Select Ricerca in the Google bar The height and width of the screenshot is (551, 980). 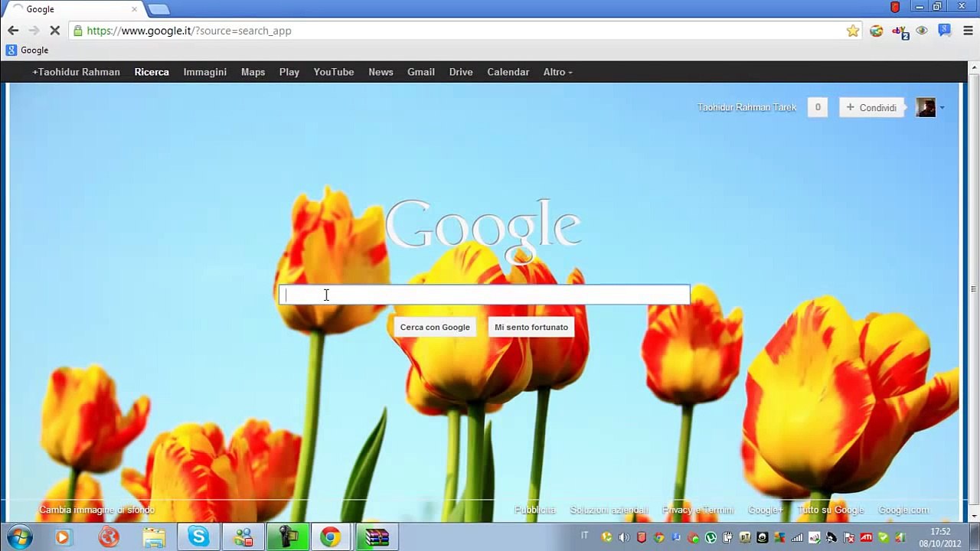coord(152,72)
